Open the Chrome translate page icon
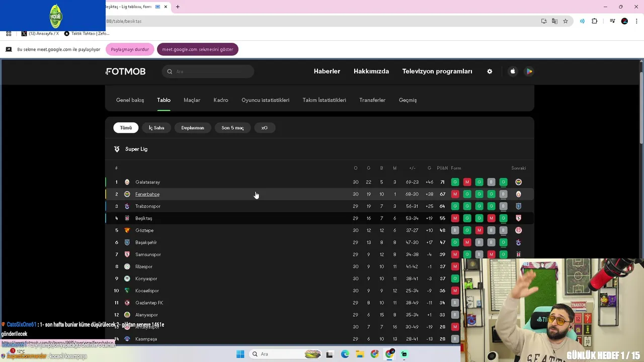 click(554, 21)
